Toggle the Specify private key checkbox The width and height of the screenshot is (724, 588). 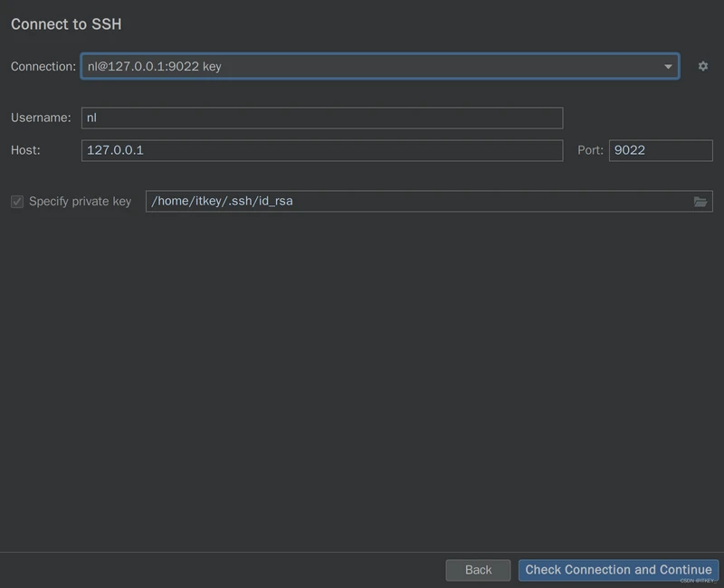point(17,201)
